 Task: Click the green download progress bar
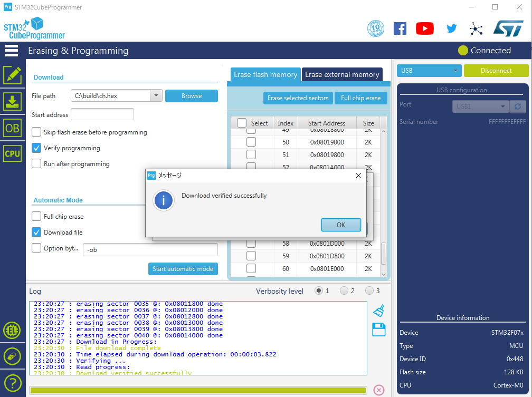point(198,390)
